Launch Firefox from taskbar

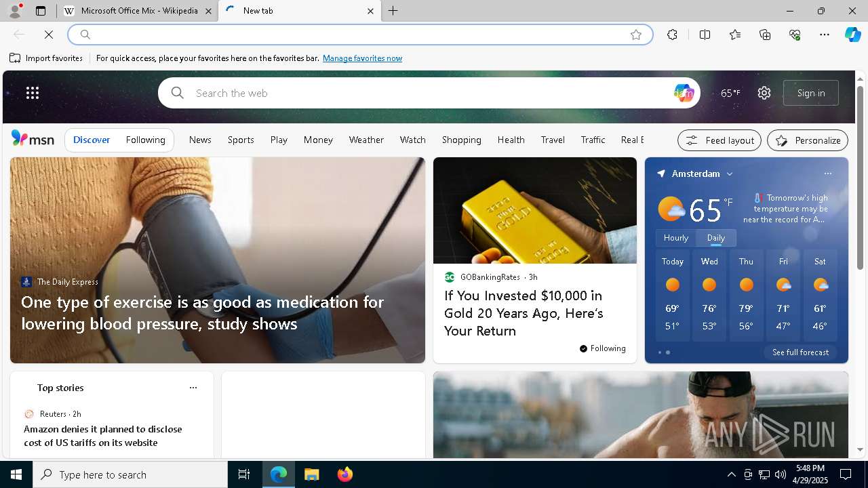(x=345, y=474)
